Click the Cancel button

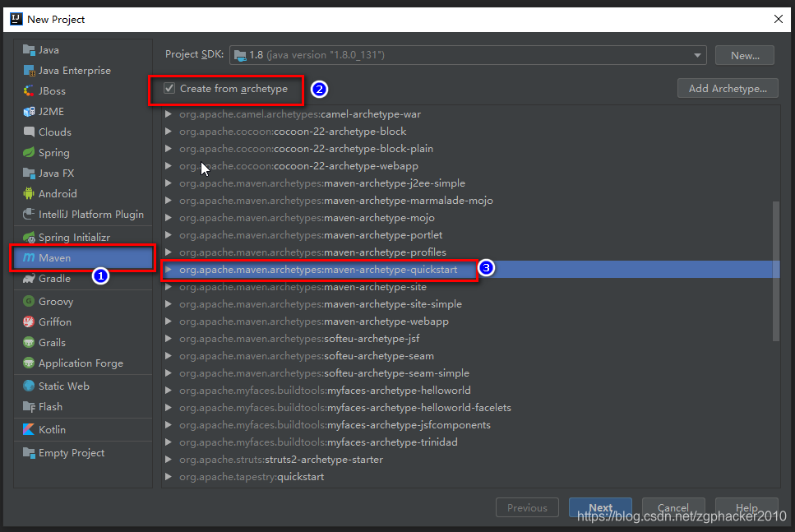click(673, 507)
